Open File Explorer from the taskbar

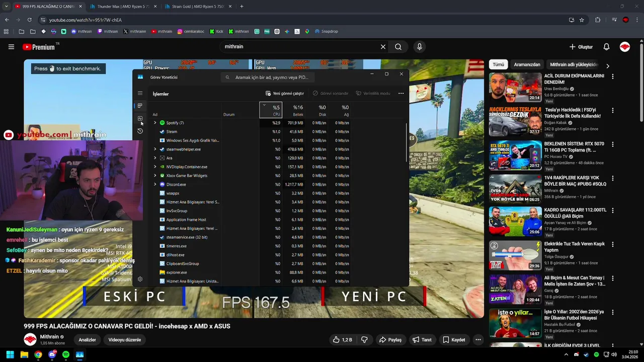[x=24, y=354]
